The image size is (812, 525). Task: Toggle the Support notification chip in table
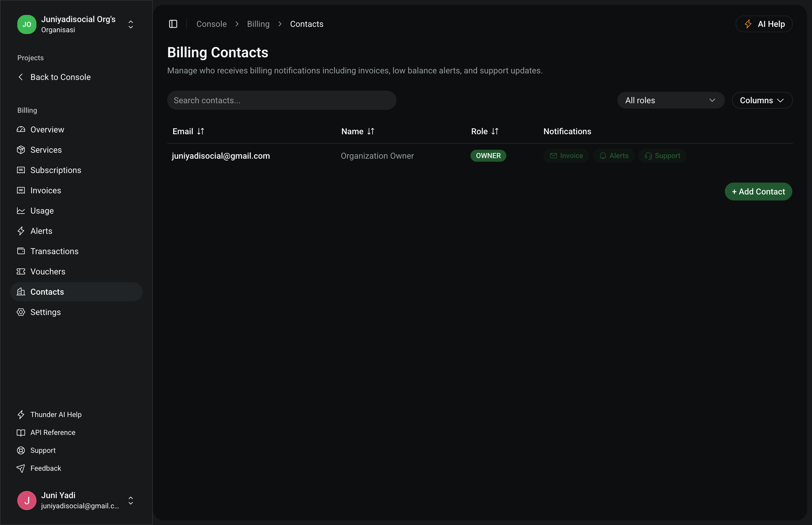click(x=662, y=156)
